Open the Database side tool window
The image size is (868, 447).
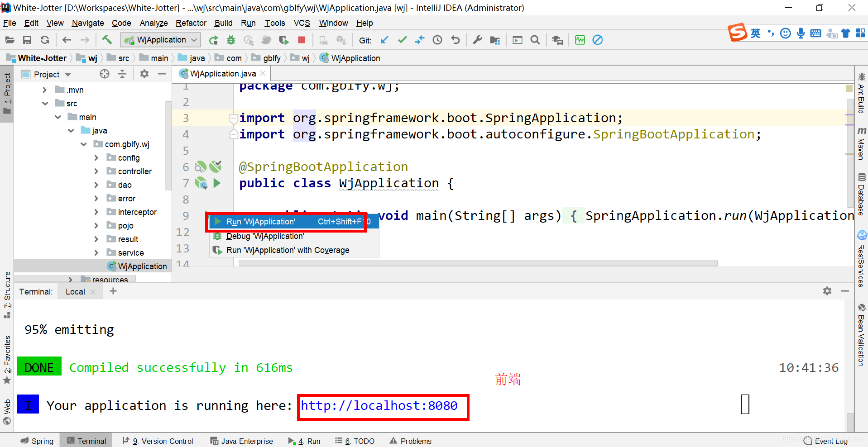pyautogui.click(x=861, y=194)
